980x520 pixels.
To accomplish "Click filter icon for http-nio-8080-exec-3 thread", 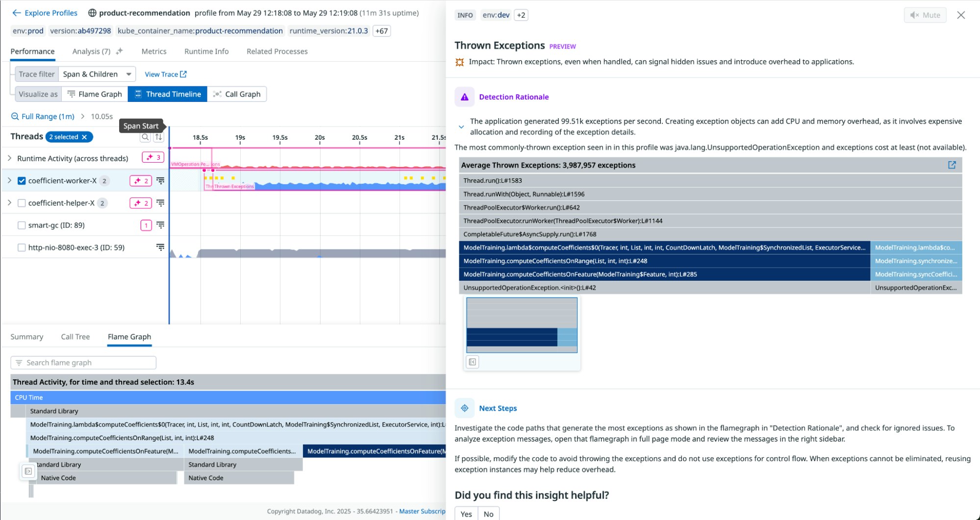I will tap(160, 247).
